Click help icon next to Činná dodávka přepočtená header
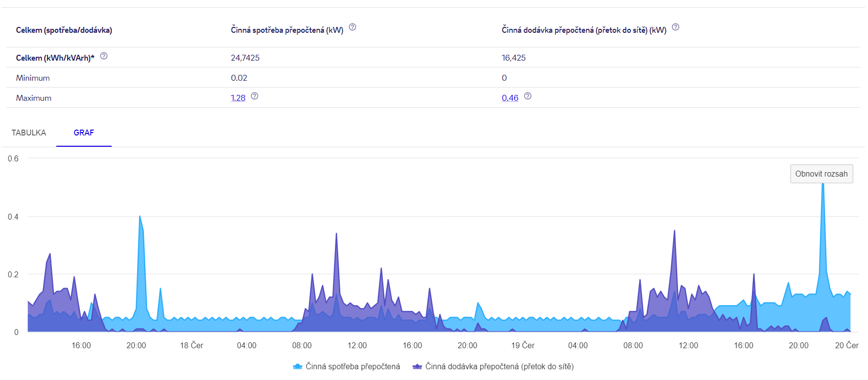This screenshot has width=868, height=380. [x=676, y=27]
